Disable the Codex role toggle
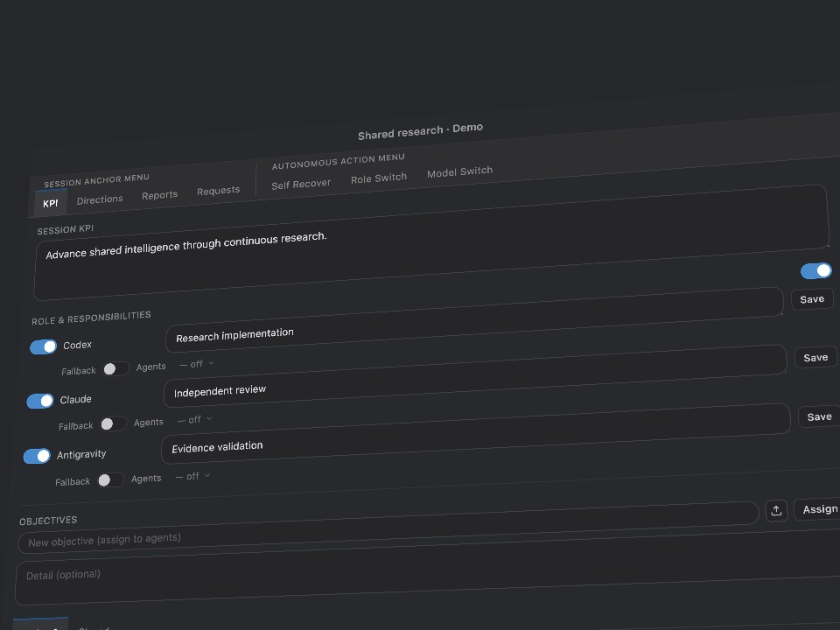840x630 pixels. pos(44,346)
